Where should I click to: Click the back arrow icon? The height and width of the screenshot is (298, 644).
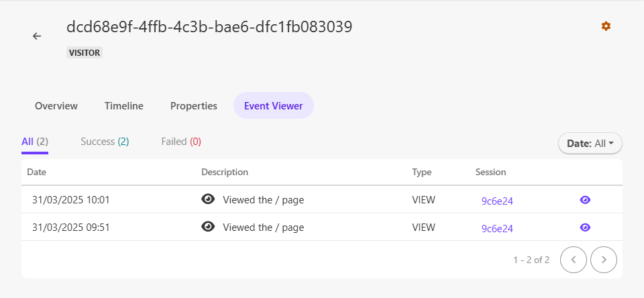click(37, 36)
